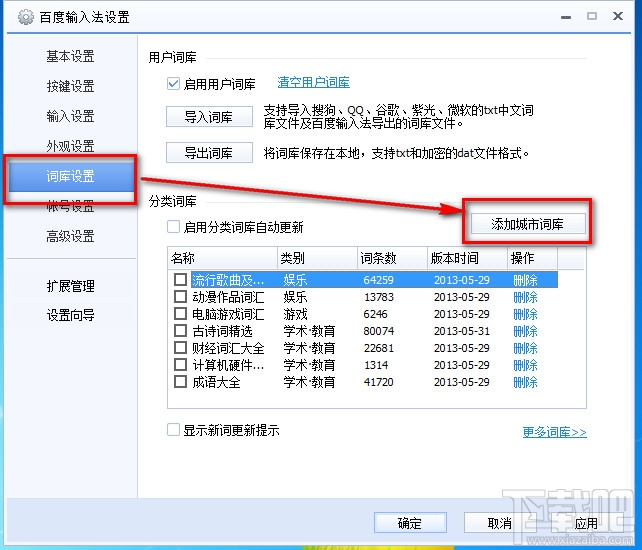This screenshot has height=550, width=642.
Task: Select 游戏 category cell
Action: [295, 314]
